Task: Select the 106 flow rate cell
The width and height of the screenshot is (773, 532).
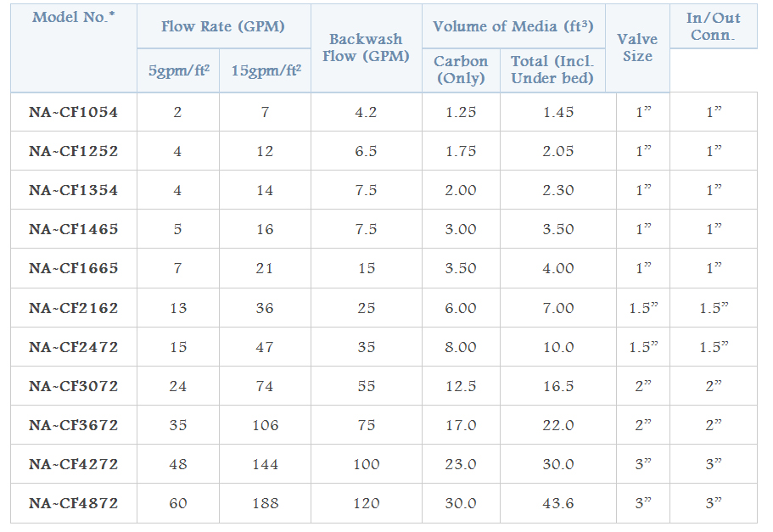Action: click(265, 425)
